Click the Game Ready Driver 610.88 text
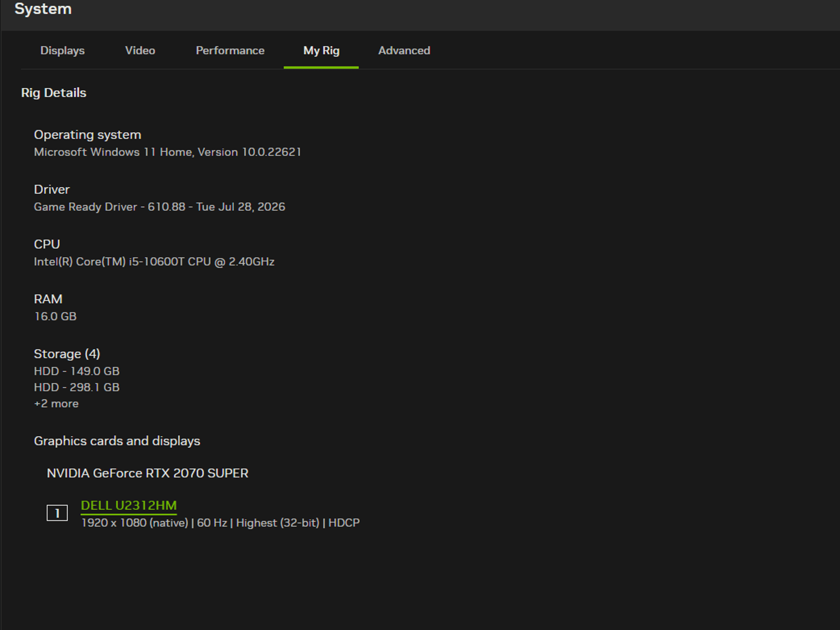This screenshot has height=630, width=840. [160, 207]
